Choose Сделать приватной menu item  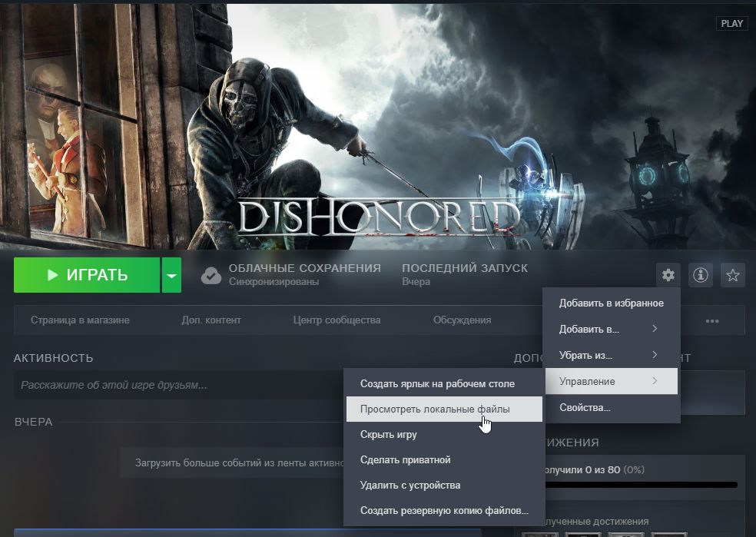click(444, 460)
